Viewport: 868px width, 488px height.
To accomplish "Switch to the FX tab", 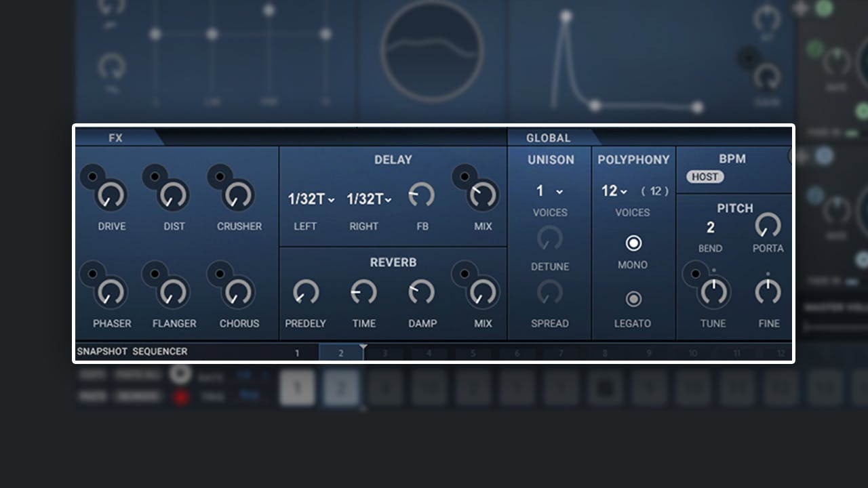I will click(x=116, y=138).
